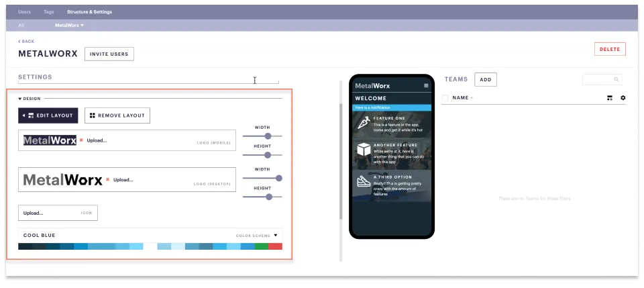The image size is (644, 288).
Task: Click the Teams search input field
Action: coord(602,79)
